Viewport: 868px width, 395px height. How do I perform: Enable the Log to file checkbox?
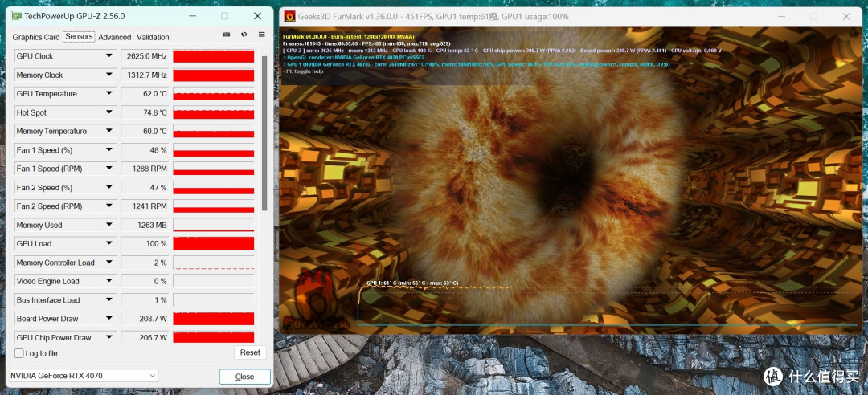click(19, 353)
